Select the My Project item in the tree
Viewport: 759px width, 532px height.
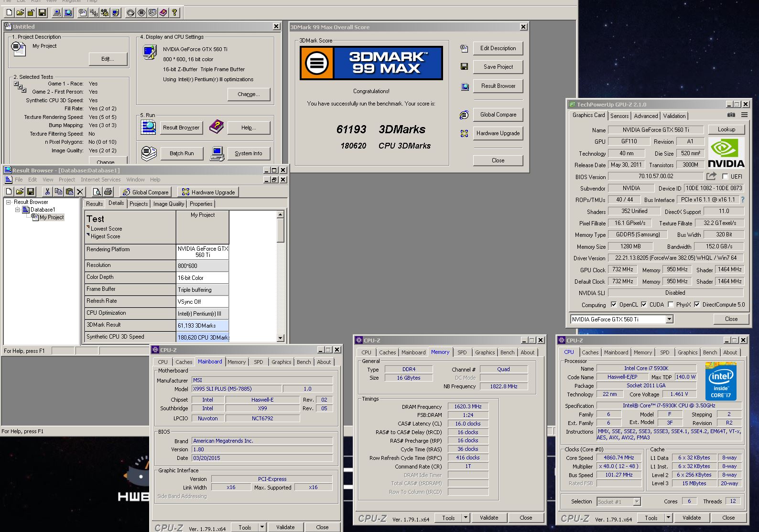(52, 217)
